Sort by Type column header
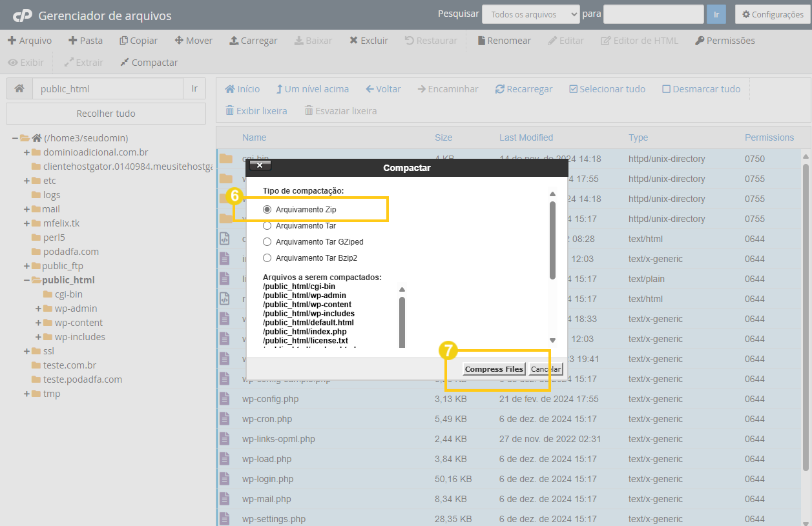 coord(638,137)
